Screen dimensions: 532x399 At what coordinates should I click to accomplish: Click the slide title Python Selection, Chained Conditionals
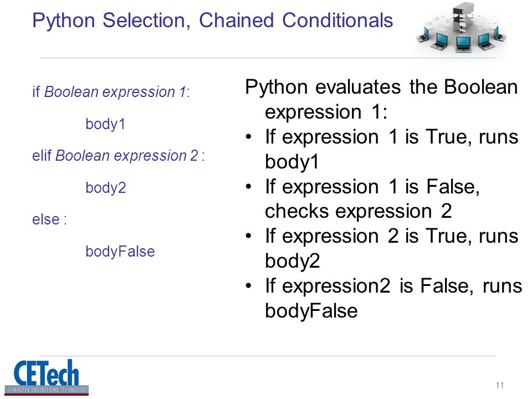pyautogui.click(x=213, y=21)
